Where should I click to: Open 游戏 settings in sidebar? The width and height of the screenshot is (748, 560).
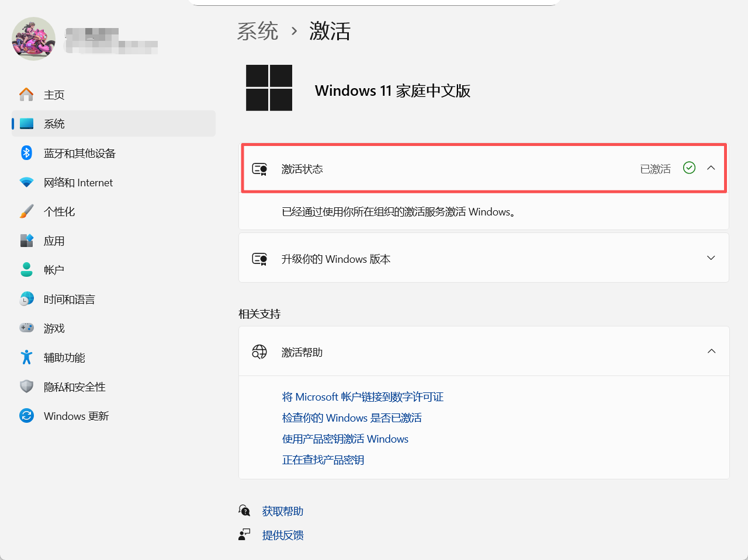tap(54, 328)
